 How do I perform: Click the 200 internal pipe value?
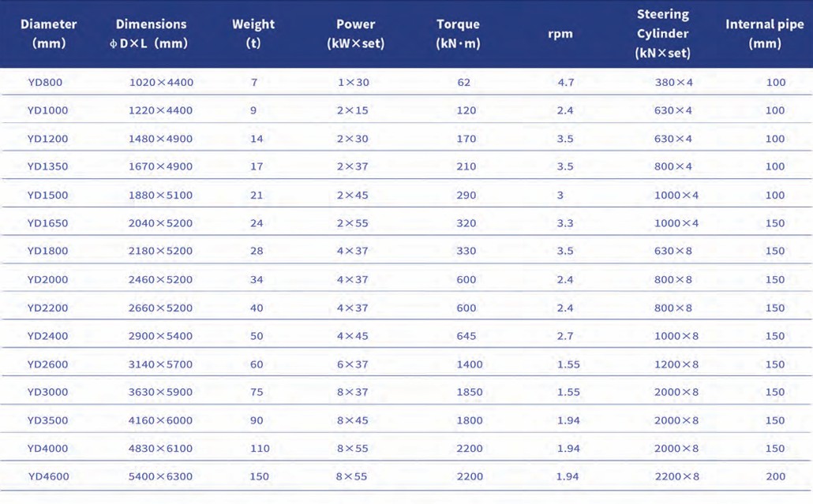775,476
